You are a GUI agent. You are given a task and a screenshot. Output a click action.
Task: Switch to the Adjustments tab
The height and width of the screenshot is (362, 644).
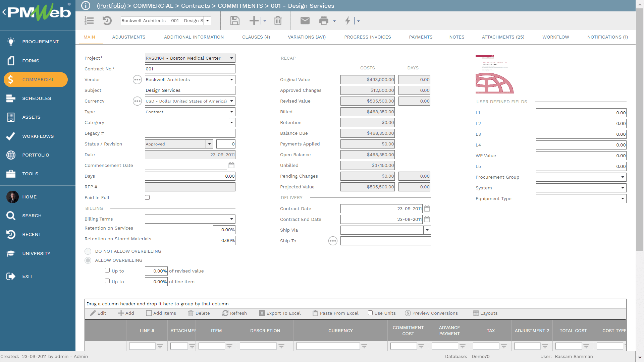pos(129,37)
